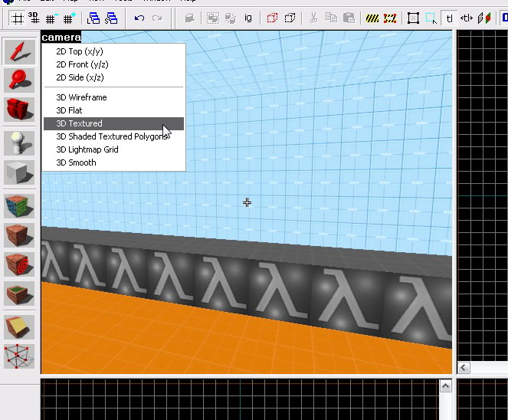Click the Copy icon in toolbar
This screenshot has width=508, height=420.
331,18
